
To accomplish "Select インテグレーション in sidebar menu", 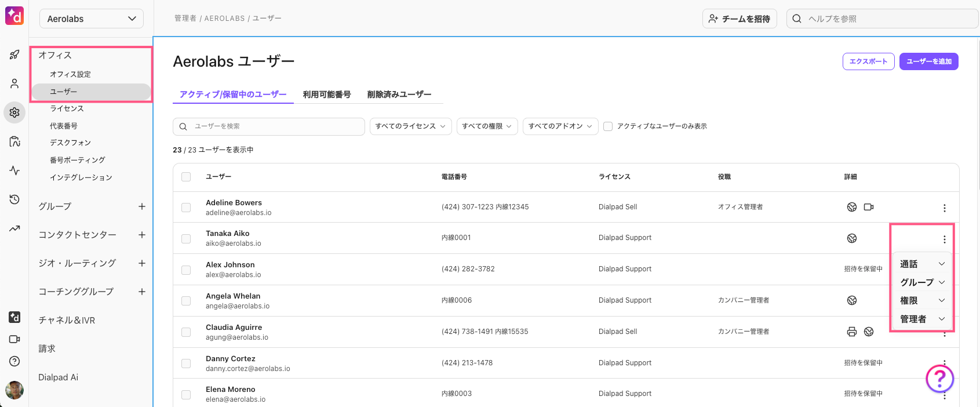I will click(81, 177).
